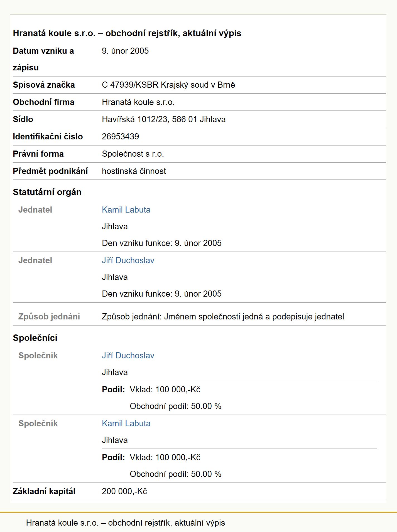The image size is (397, 532).
Task: Open Kamil Labuta link under first Jednatel
Action: coord(126,210)
